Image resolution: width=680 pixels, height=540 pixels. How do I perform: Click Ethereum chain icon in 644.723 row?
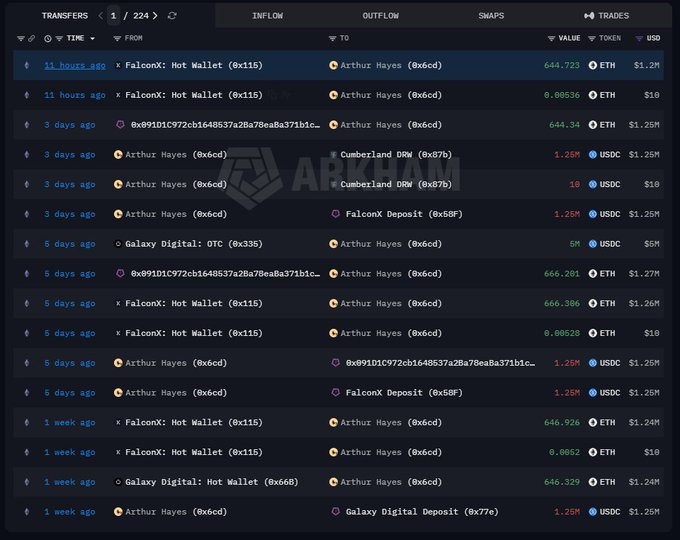point(27,65)
